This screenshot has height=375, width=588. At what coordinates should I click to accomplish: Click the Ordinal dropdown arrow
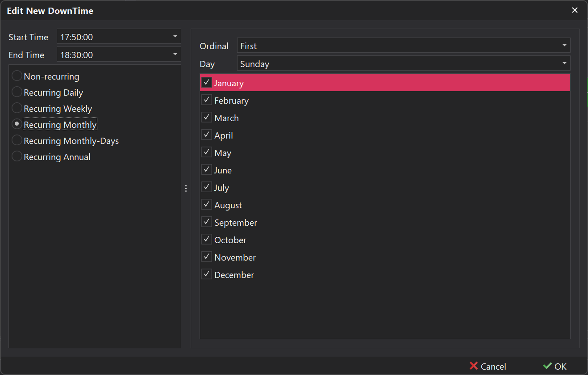click(564, 45)
